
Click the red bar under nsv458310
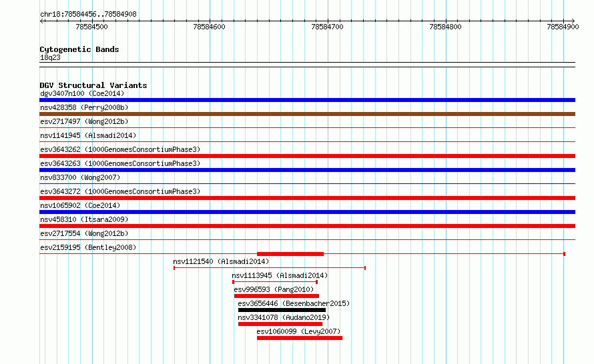(x=307, y=226)
